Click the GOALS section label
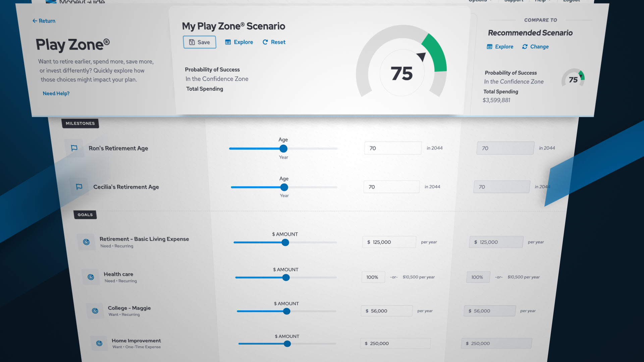The image size is (644, 362). 85,215
